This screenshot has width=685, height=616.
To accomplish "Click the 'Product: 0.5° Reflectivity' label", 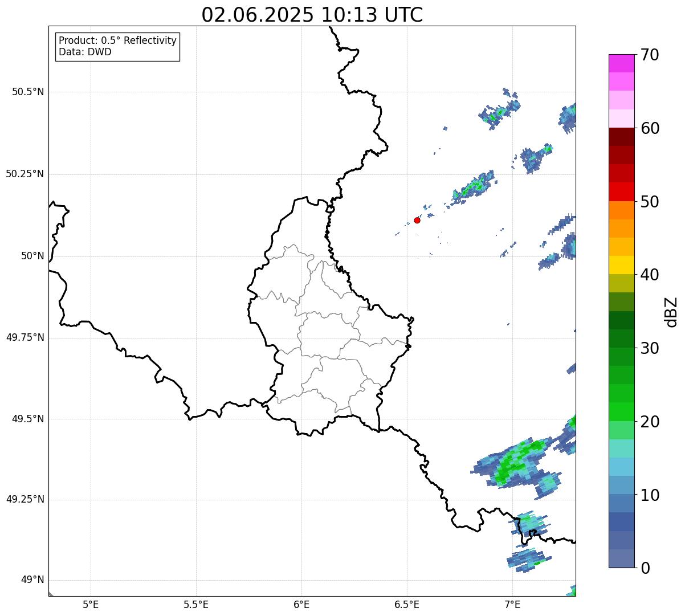I will coord(118,41).
